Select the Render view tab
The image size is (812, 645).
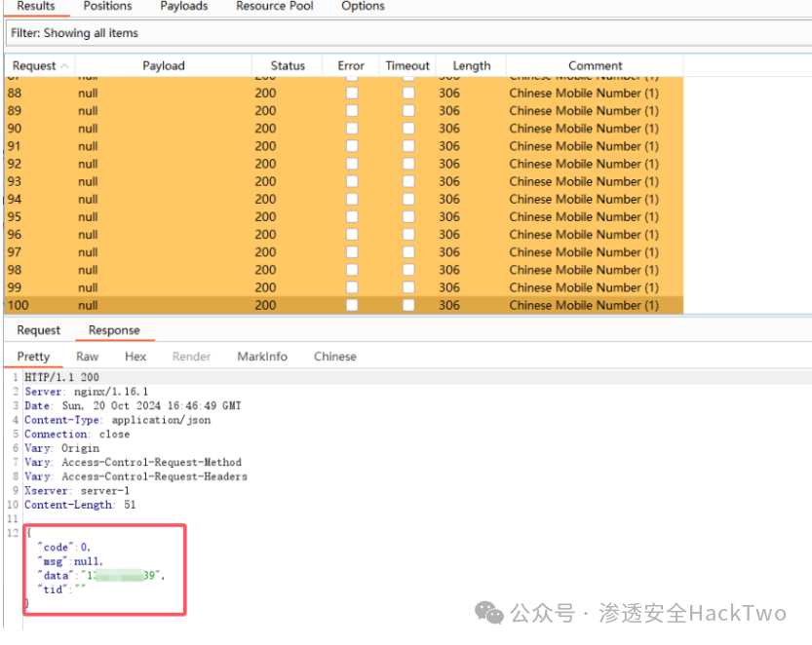click(191, 357)
